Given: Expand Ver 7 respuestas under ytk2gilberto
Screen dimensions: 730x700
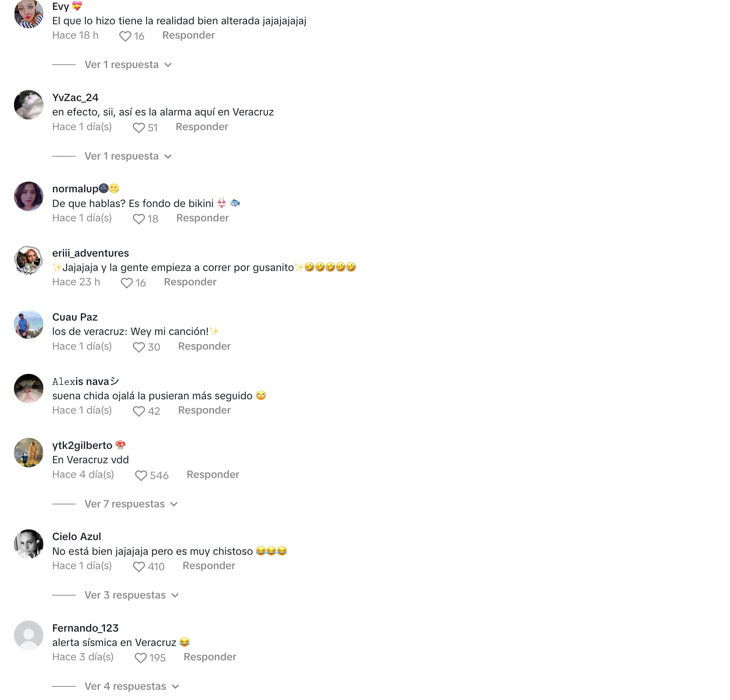Looking at the screenshot, I should [131, 504].
